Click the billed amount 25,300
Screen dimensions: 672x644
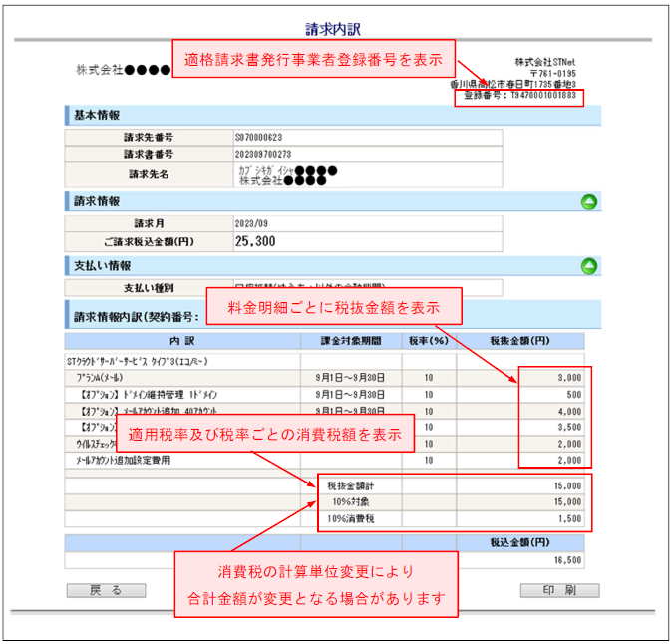255,241
